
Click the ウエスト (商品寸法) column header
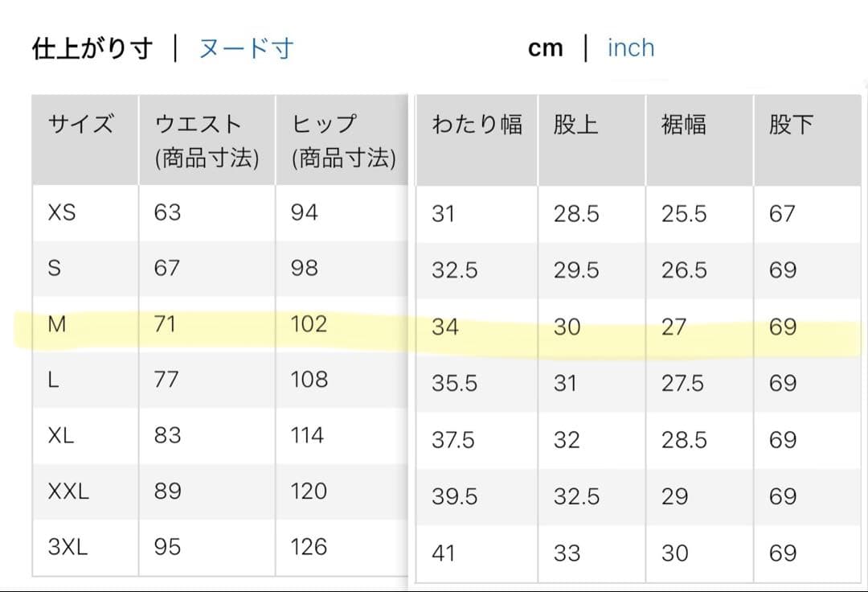[x=207, y=140]
